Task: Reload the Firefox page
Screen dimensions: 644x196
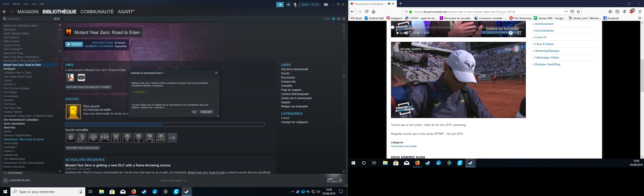Action: pyautogui.click(x=367, y=12)
